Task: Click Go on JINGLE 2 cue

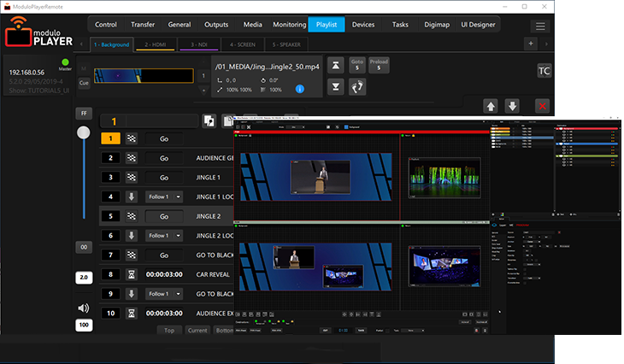Action: tap(164, 216)
